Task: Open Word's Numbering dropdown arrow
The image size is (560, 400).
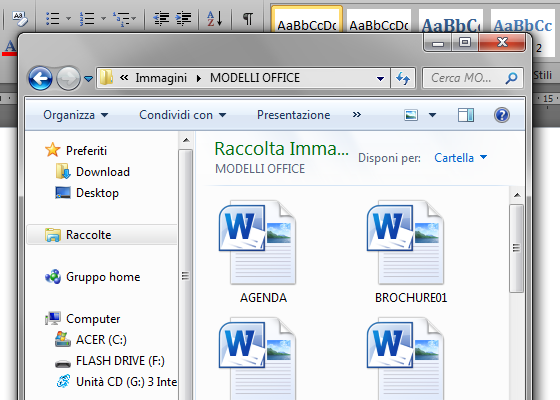Action: (103, 18)
